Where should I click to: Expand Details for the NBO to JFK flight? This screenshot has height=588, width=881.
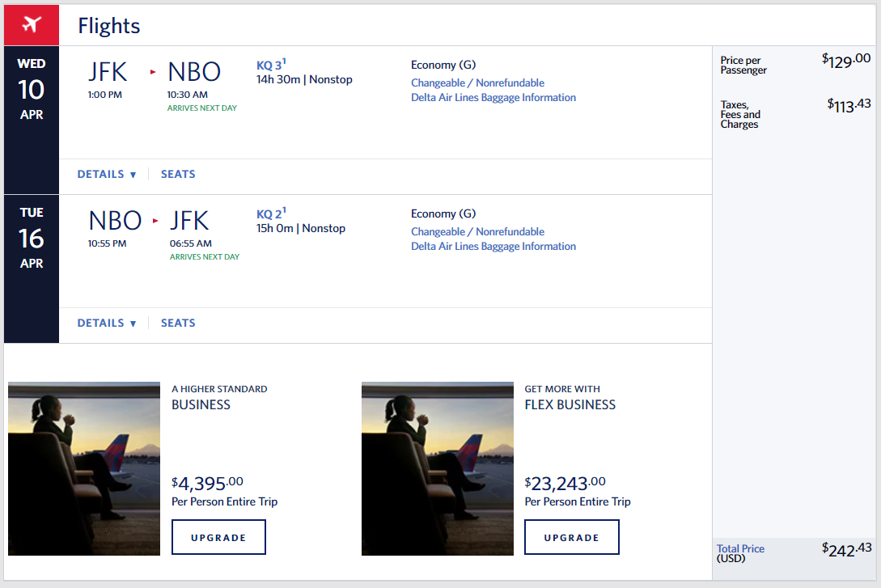point(107,323)
